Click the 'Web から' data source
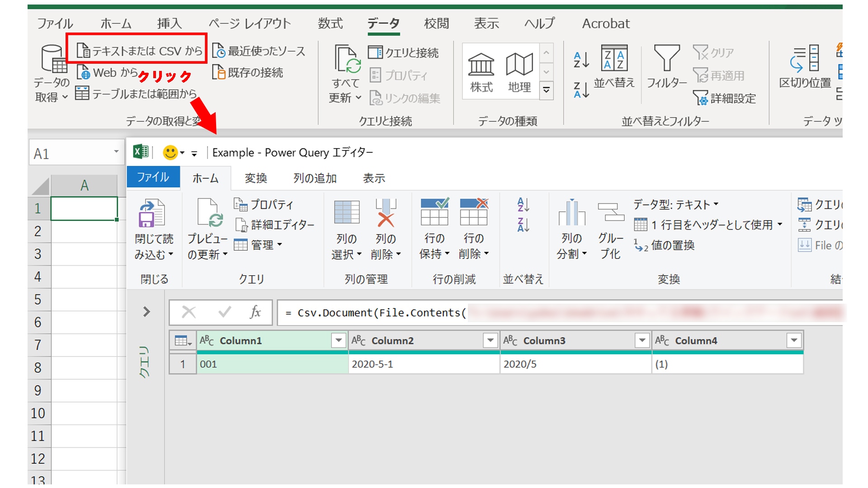 point(107,72)
